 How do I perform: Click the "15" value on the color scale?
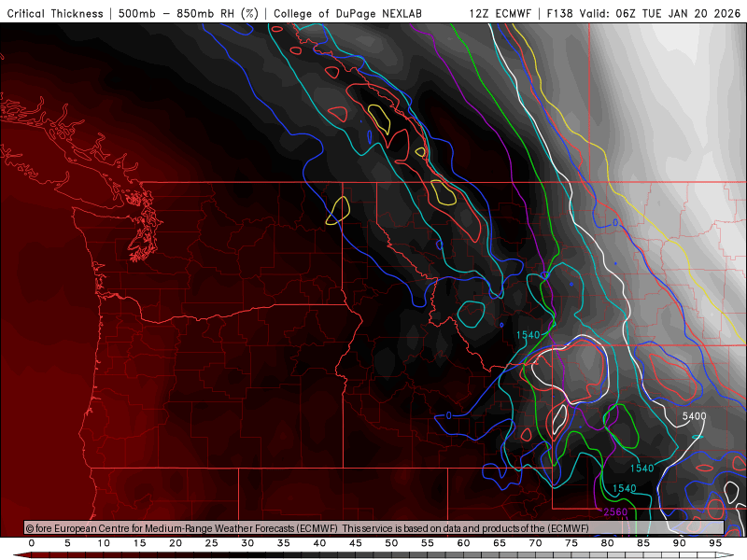point(139,543)
